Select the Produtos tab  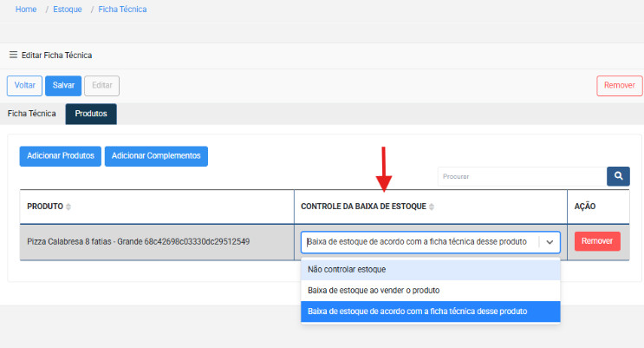(91, 114)
